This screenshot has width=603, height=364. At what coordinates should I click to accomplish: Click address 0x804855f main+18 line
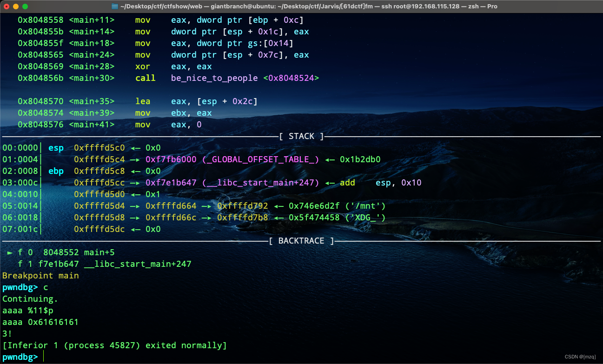click(x=156, y=43)
